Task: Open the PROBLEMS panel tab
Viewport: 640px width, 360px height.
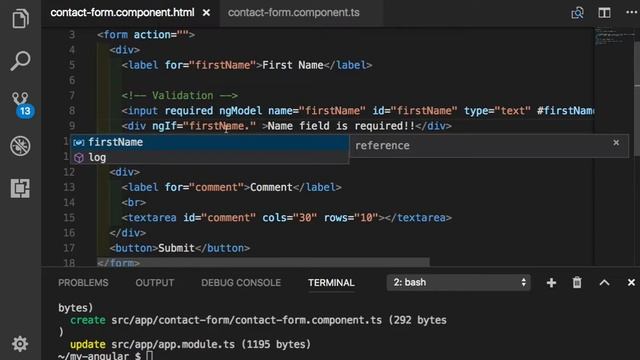Action: tap(83, 283)
